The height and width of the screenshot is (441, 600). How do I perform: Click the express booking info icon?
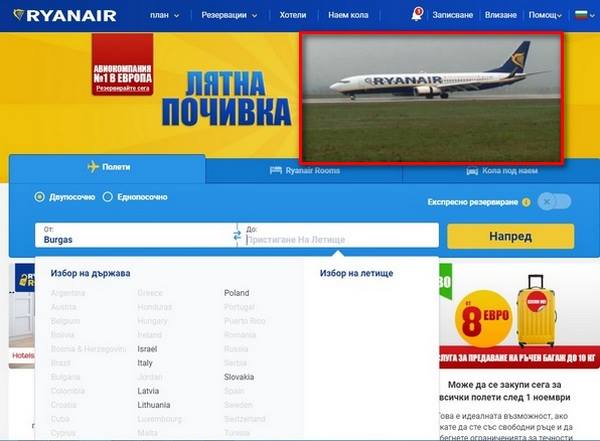(526, 202)
